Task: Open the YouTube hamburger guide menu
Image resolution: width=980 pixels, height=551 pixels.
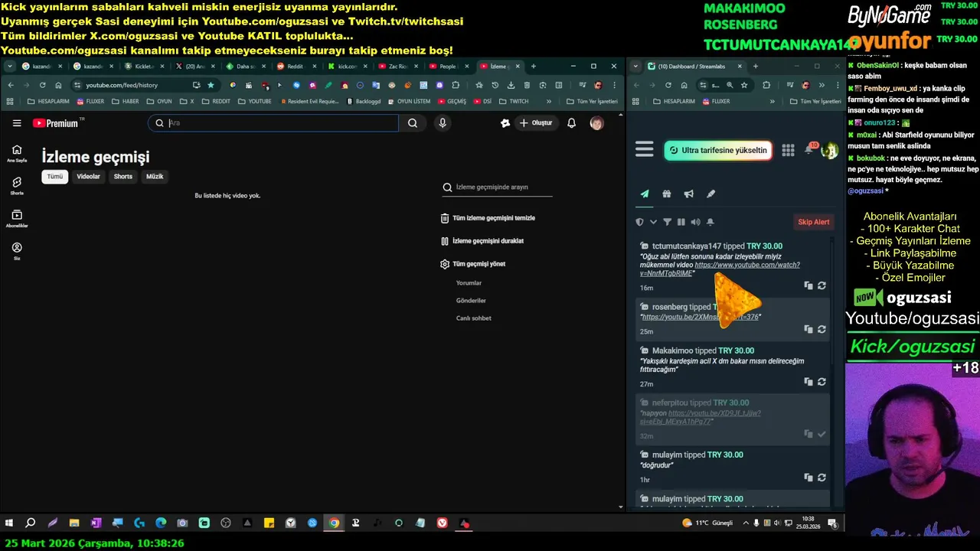Action: [17, 123]
